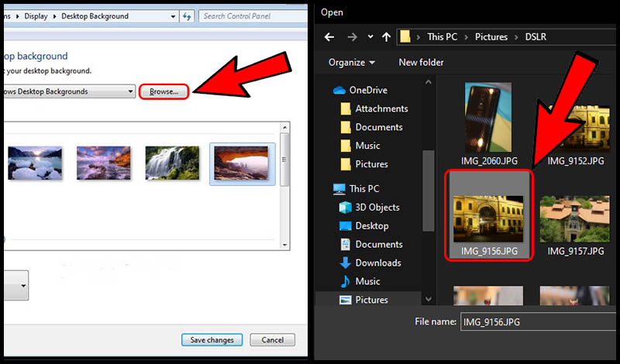Click Save changes button
The width and height of the screenshot is (620, 364).
(x=212, y=340)
